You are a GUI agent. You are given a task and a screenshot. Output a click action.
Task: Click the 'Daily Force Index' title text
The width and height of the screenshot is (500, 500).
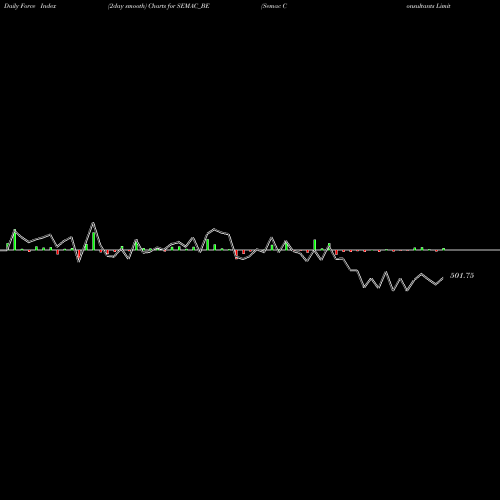(x=30, y=6)
